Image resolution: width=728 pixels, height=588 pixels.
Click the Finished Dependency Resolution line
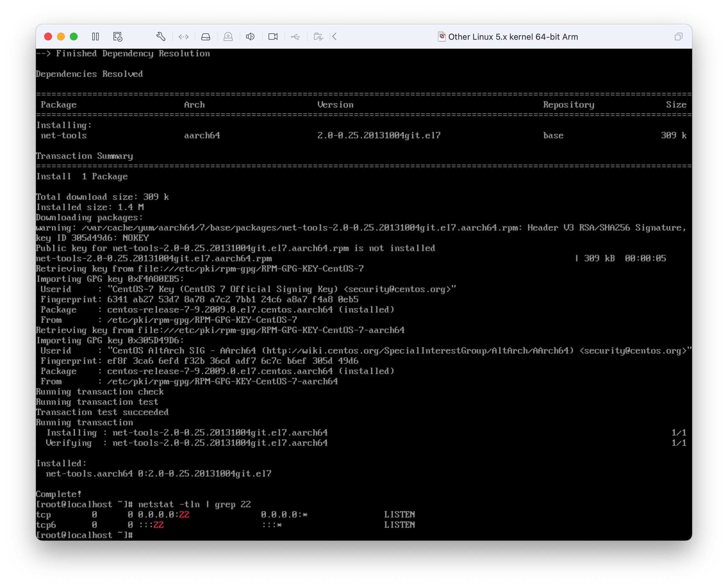[123, 53]
